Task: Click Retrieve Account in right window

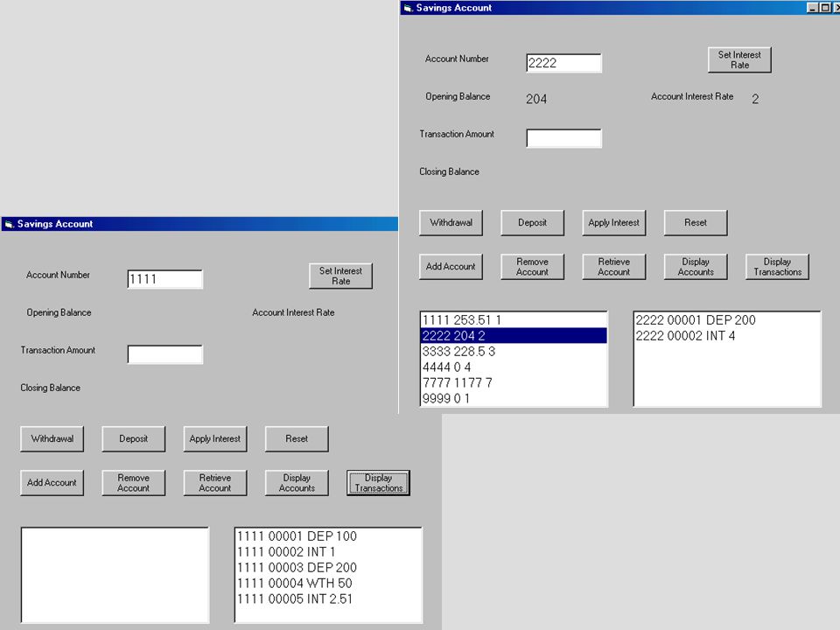Action: coord(614,267)
